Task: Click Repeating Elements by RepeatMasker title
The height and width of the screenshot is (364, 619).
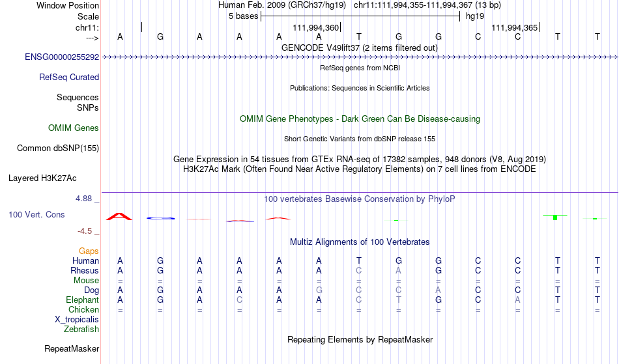Action: tap(360, 340)
